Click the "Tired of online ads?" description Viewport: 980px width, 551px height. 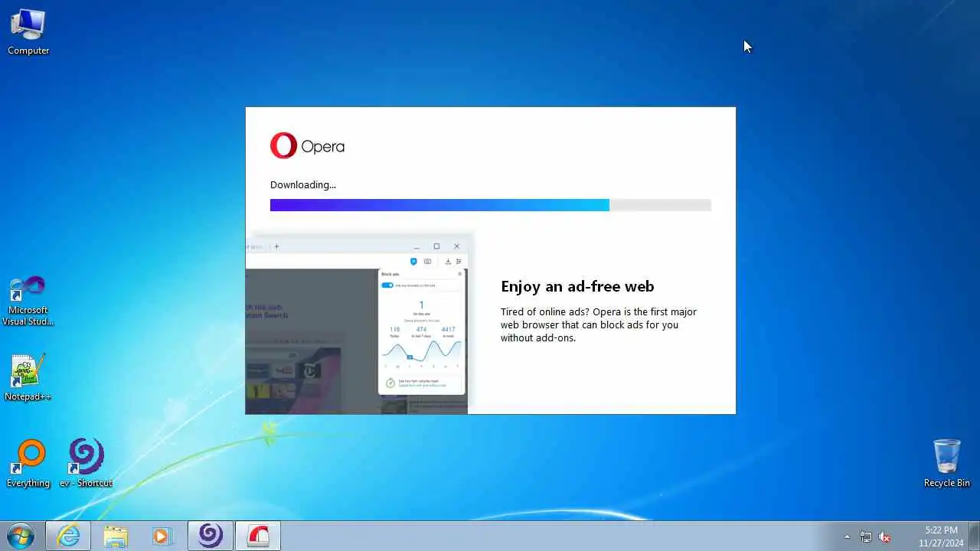tap(599, 324)
